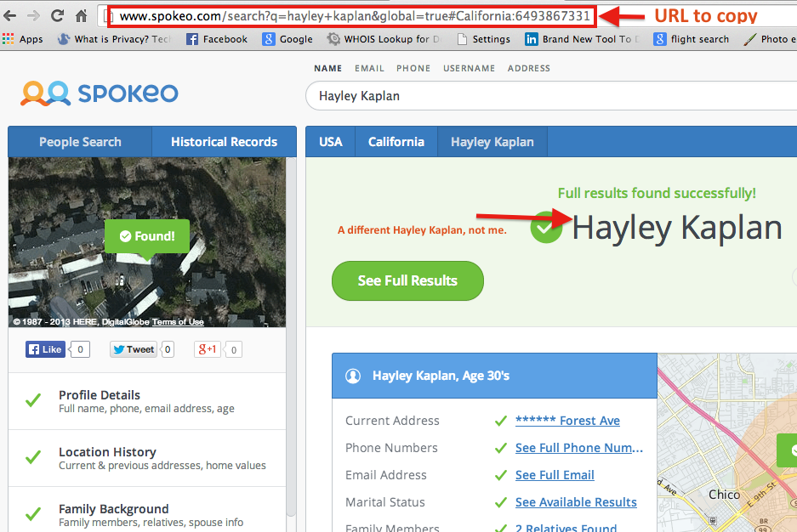Open the Photo editor bookmark
797x532 pixels.
click(x=770, y=39)
